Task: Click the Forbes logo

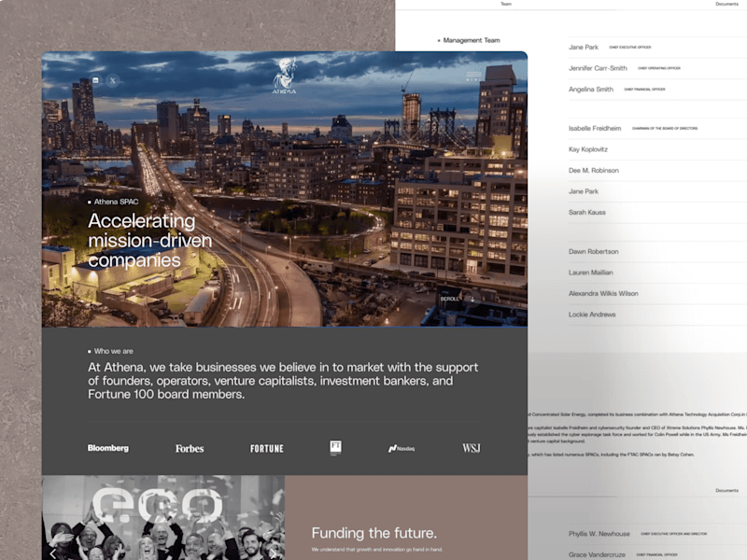Action: (190, 449)
